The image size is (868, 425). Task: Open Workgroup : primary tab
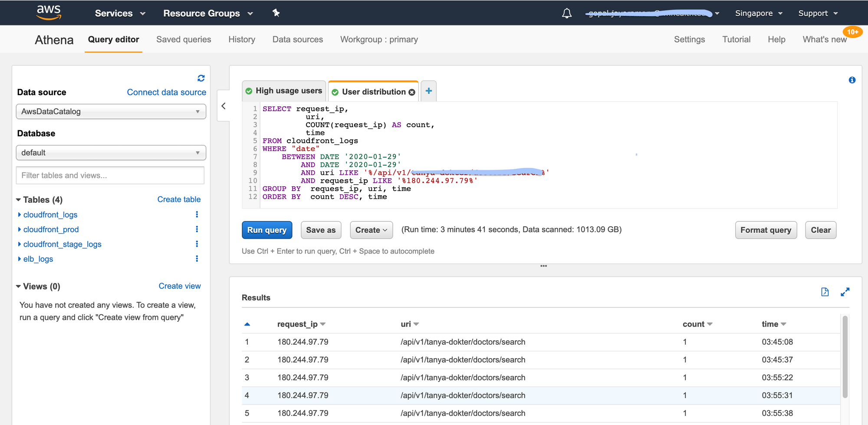click(x=379, y=40)
